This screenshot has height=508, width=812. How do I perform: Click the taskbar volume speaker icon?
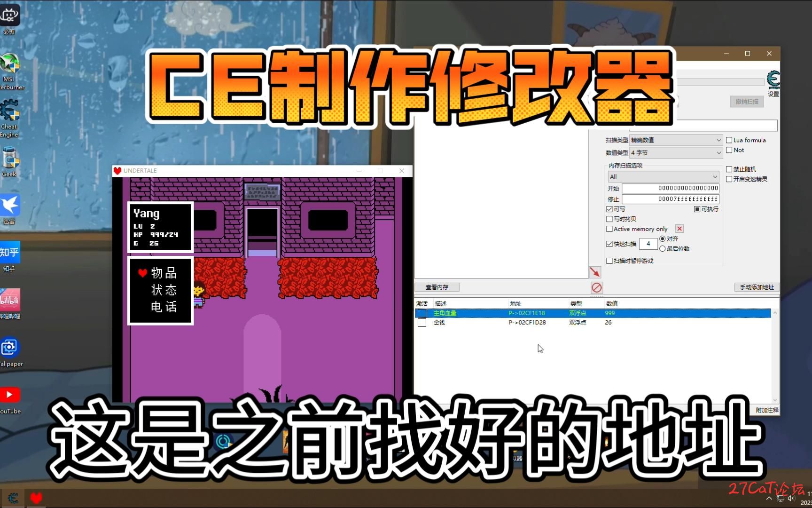tap(791, 498)
